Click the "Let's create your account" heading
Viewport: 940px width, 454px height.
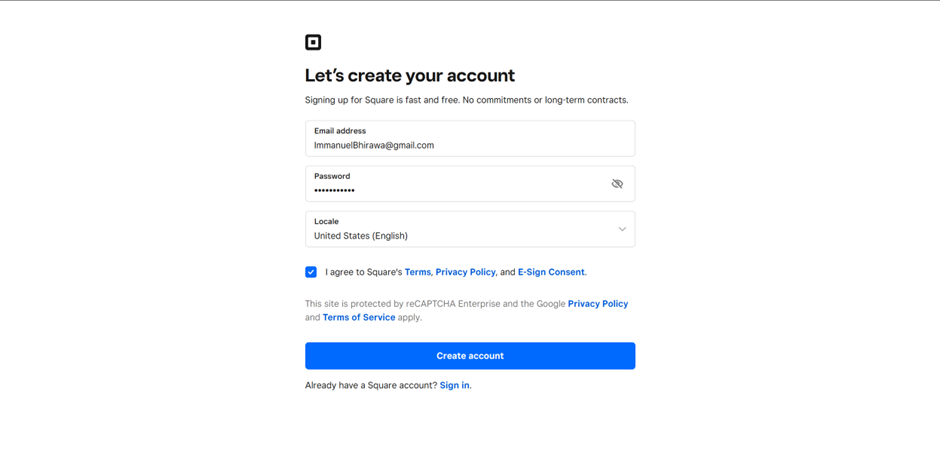point(410,76)
